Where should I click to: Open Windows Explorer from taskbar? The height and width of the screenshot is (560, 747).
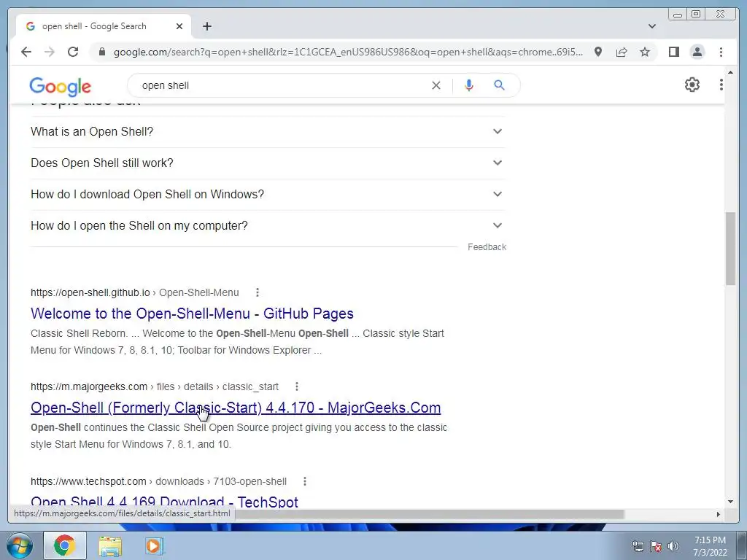click(110, 545)
